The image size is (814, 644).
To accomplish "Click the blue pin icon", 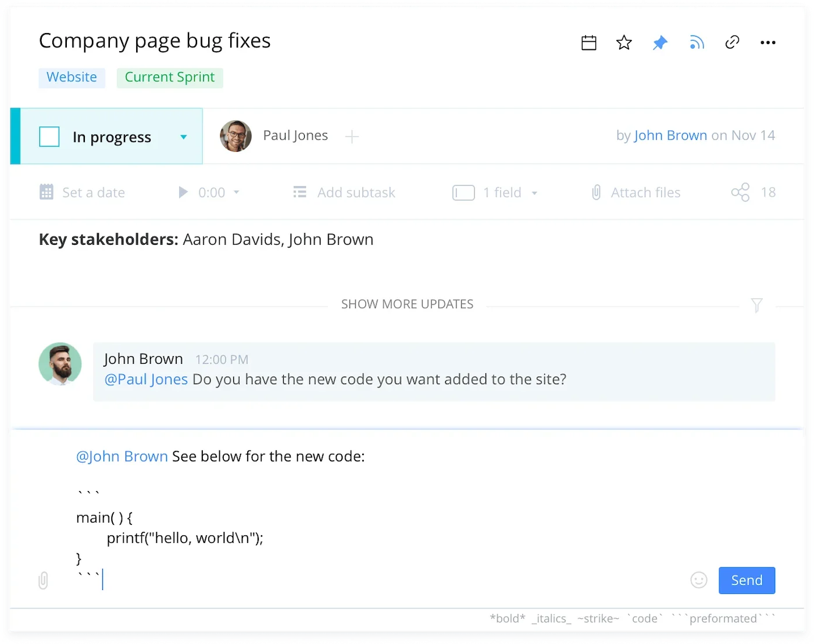I will click(x=660, y=42).
